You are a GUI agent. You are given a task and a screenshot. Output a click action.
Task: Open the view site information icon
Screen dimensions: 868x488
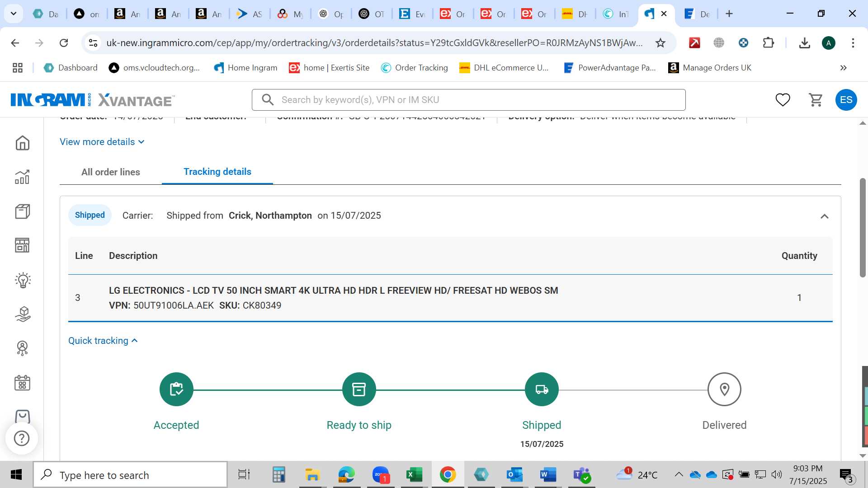click(x=93, y=43)
